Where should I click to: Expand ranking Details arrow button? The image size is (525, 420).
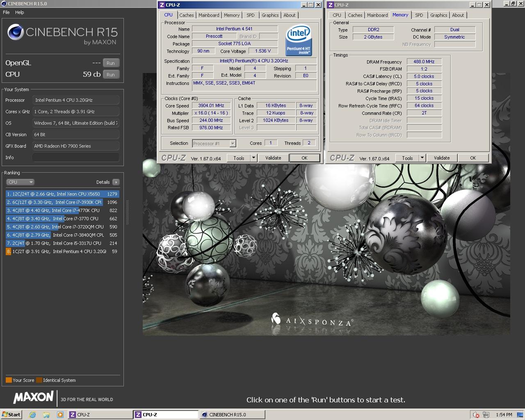pos(116,182)
